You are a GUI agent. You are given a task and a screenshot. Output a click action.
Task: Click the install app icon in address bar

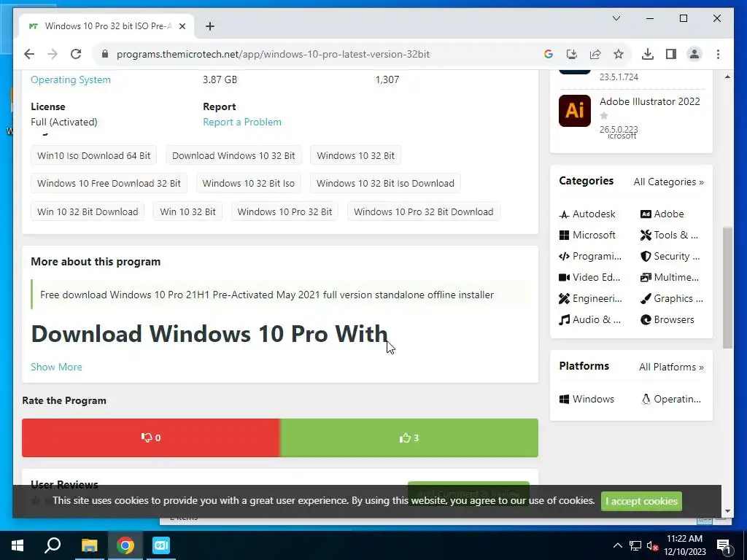(572, 54)
